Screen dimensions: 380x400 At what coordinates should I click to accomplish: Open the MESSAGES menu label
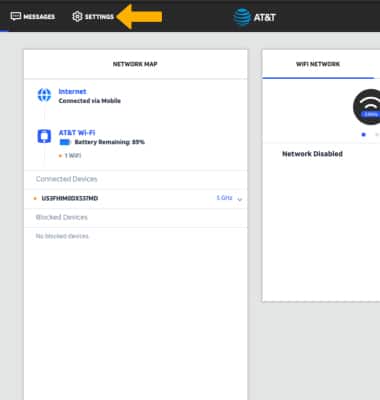point(39,17)
